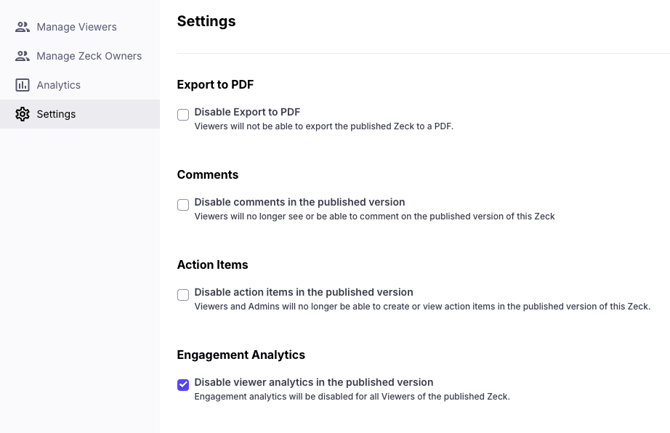Image resolution: width=670 pixels, height=433 pixels.
Task: Open the Manage Viewers page
Action: coord(76,27)
